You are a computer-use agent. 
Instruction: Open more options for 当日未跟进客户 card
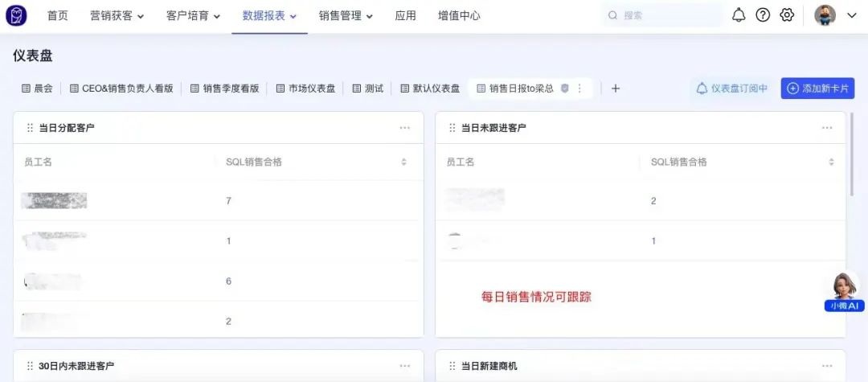click(827, 128)
